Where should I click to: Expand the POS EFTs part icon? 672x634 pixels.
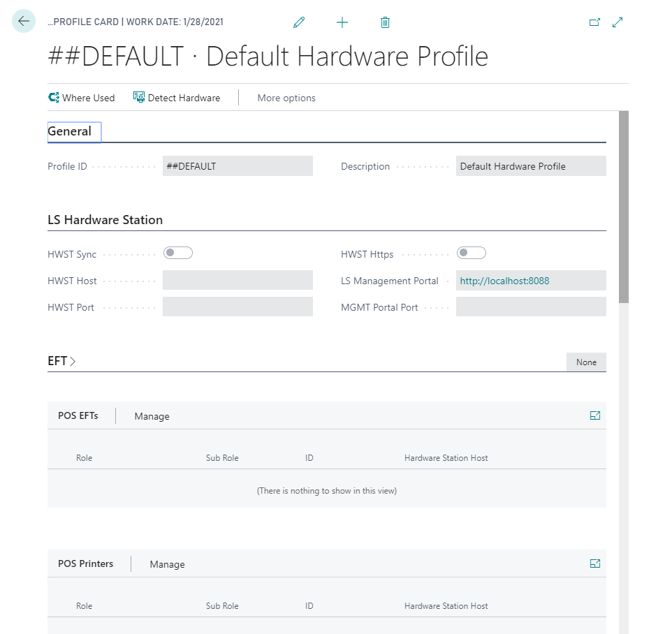tap(595, 415)
